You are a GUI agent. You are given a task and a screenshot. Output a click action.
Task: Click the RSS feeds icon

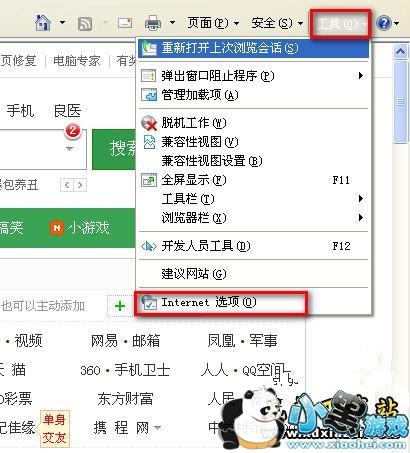tap(85, 24)
